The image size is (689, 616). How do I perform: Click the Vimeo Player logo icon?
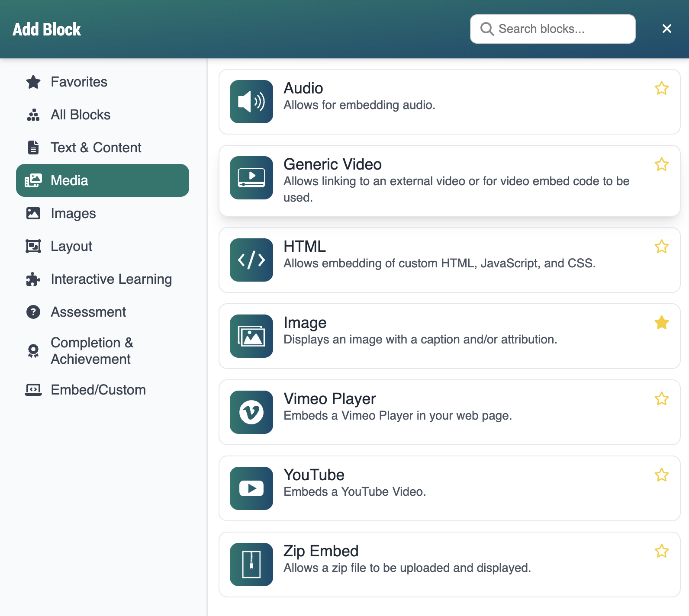pos(251,412)
